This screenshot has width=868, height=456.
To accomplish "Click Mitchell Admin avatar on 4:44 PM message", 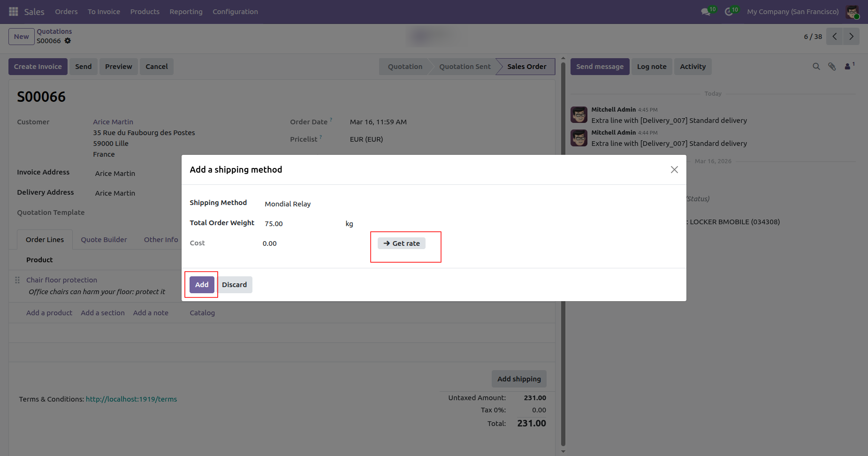I will coord(579,138).
